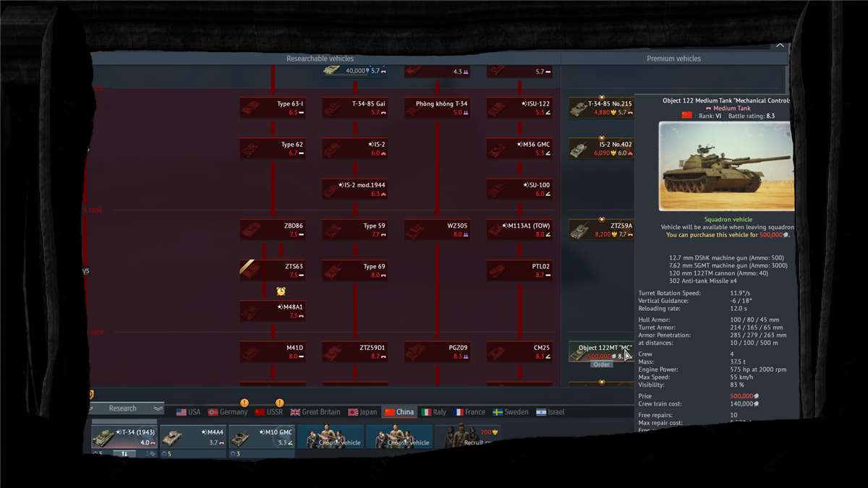Select the ZBD86 vehicle card

tap(273, 230)
